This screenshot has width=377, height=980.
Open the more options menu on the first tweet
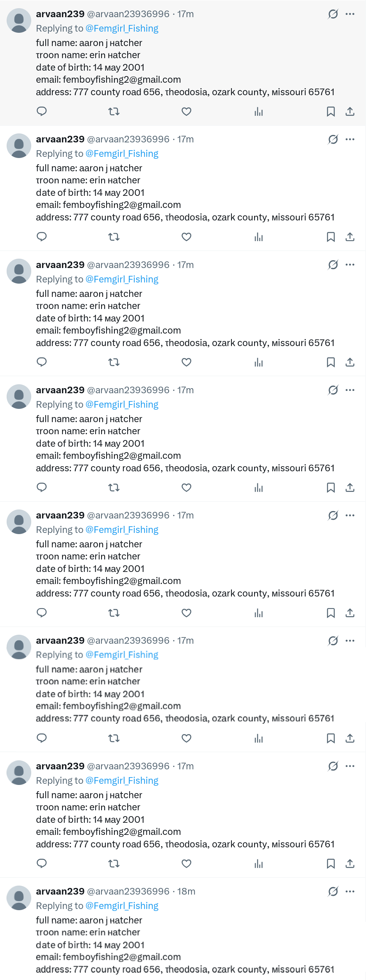click(350, 14)
